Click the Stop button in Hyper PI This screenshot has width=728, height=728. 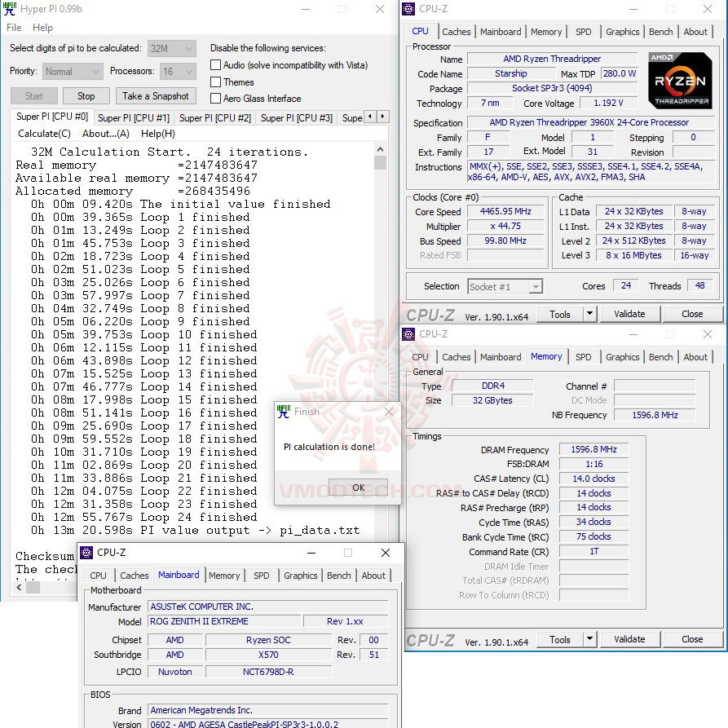[86, 96]
